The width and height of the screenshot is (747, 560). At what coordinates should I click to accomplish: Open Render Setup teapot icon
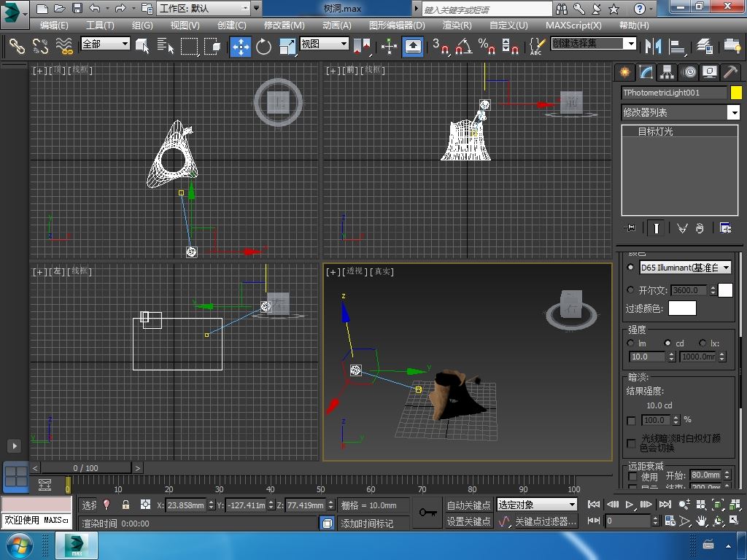click(x=732, y=46)
